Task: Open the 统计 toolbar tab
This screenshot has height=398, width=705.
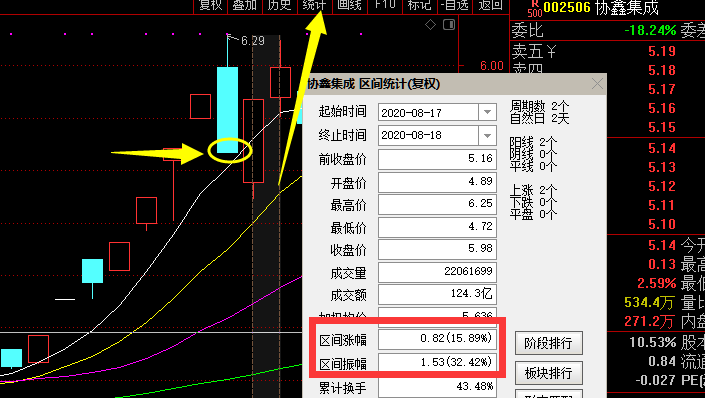Action: [x=314, y=5]
